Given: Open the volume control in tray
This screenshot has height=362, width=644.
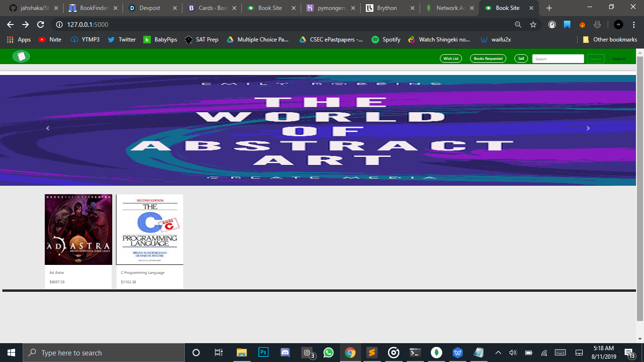Looking at the screenshot, I should coord(513,353).
